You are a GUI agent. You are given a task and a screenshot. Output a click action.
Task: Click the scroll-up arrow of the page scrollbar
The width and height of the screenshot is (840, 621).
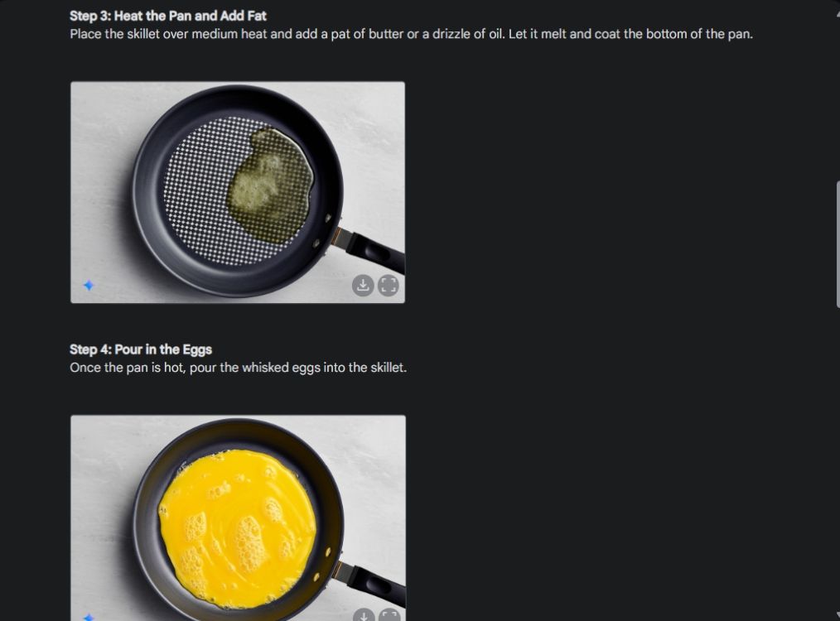(837, 13)
